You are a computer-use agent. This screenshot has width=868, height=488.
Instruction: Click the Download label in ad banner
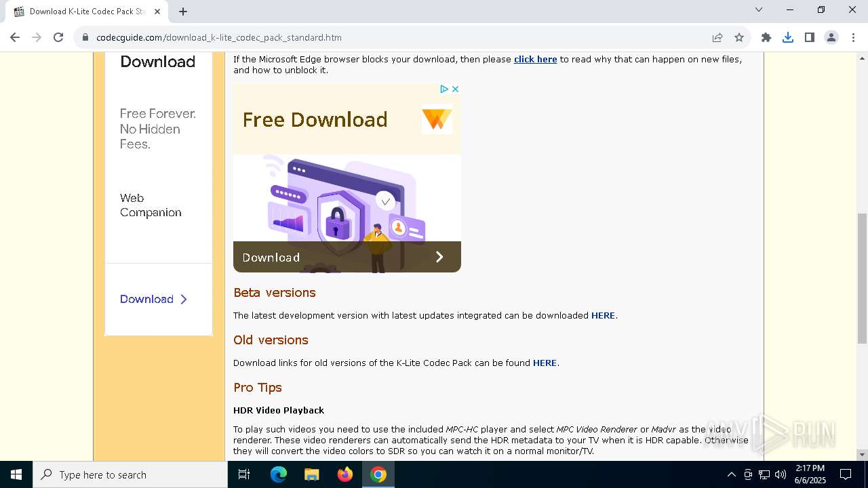[x=271, y=258]
